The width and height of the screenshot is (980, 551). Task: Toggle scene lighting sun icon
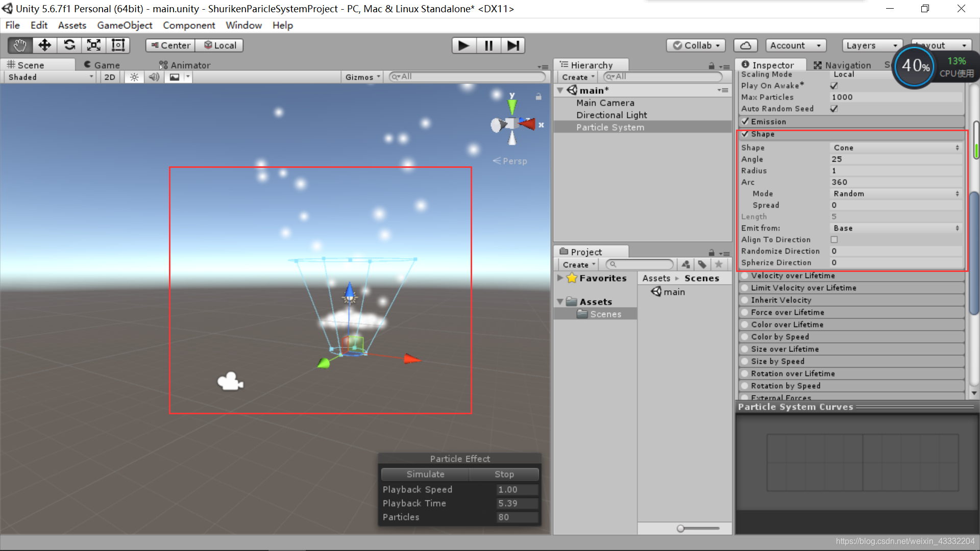click(x=134, y=77)
